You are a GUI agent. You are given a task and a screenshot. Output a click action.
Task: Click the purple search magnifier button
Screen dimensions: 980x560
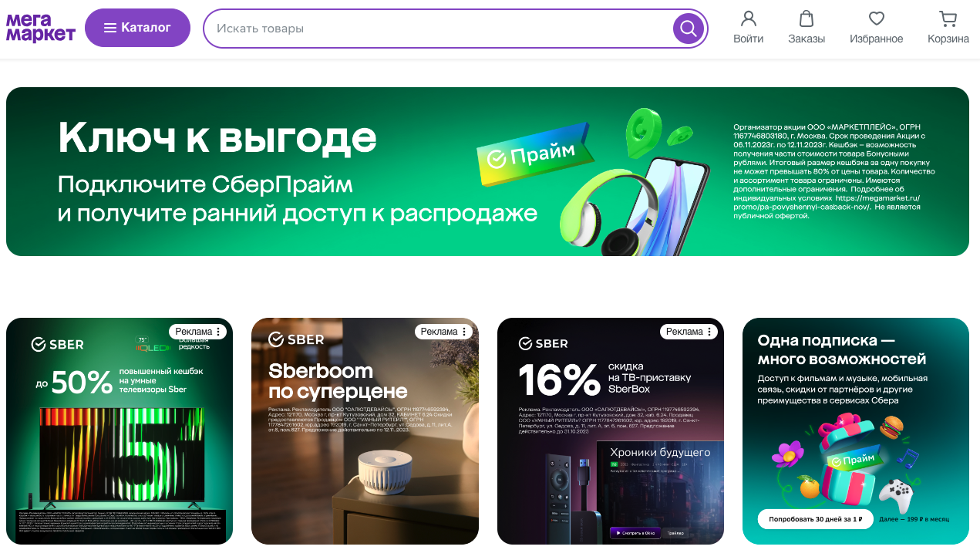click(x=689, y=29)
